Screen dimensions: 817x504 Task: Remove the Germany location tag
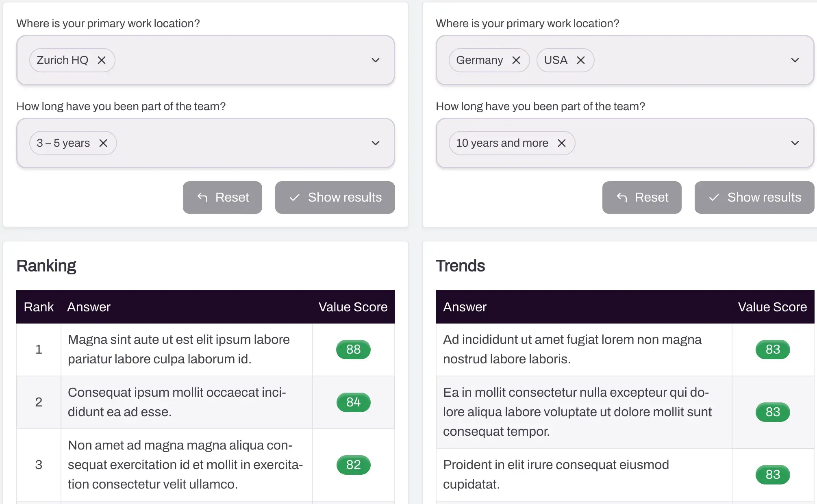pos(516,60)
